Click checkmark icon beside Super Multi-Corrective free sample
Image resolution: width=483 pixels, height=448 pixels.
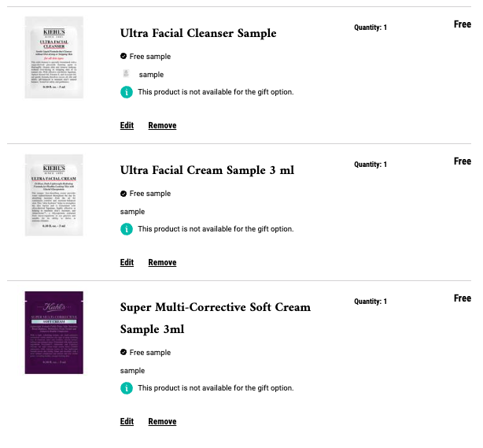(x=124, y=352)
